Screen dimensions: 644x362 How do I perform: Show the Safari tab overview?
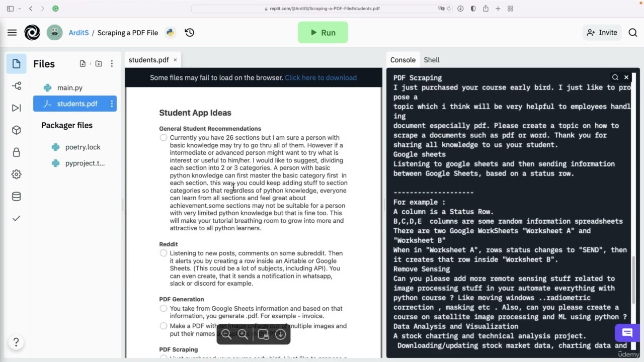pos(510,9)
